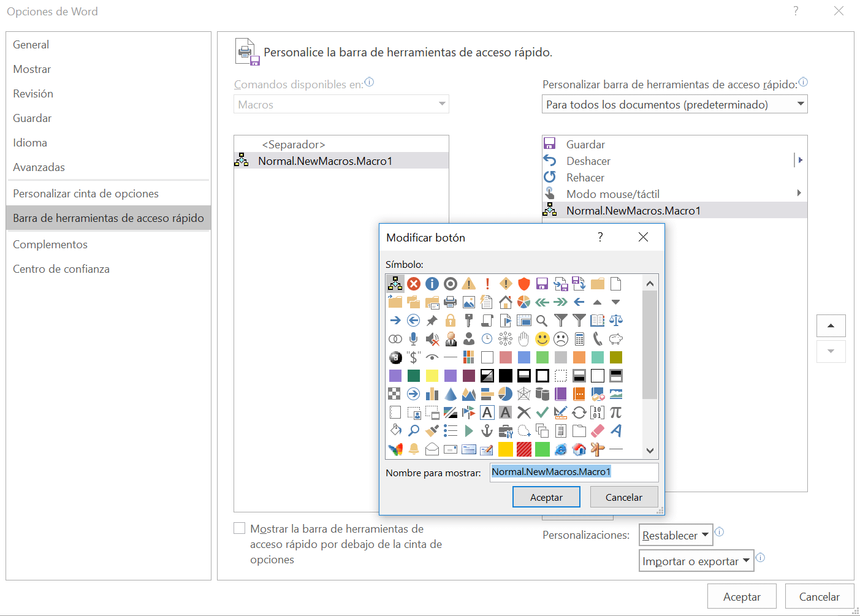Screen dimensions: 860x616
Task: Open the 'Para todos los documentos' dropdown
Action: click(801, 104)
